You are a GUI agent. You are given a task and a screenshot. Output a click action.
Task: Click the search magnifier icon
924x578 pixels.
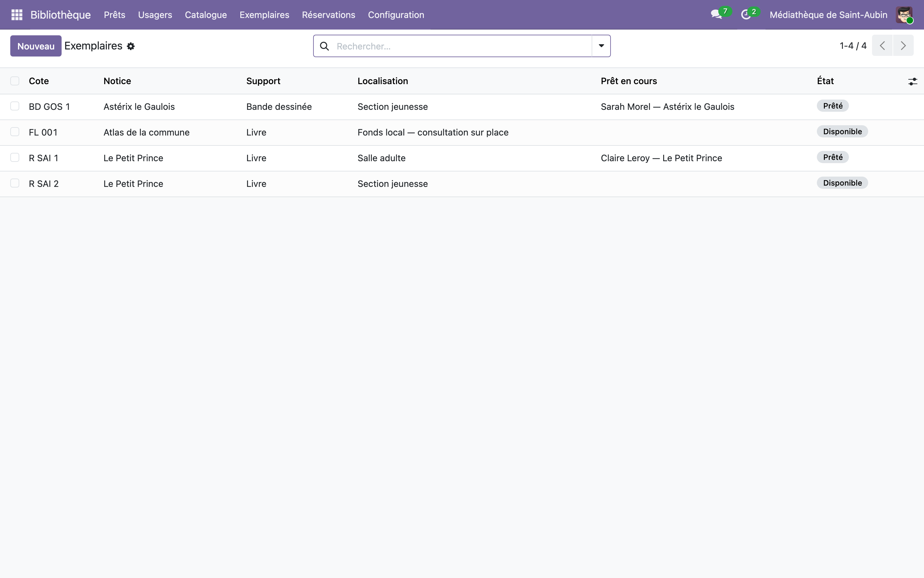coord(325,46)
